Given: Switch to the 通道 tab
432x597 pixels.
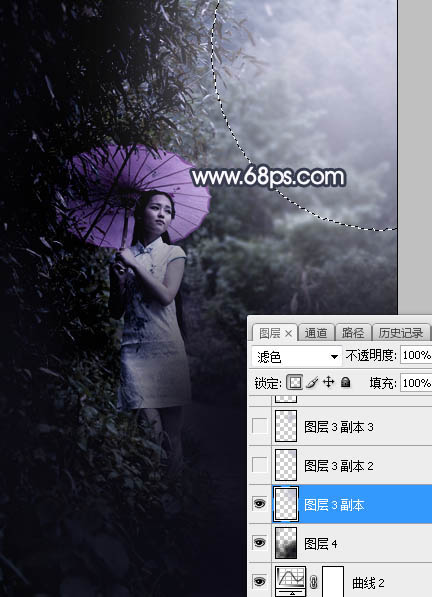Looking at the screenshot, I should pos(316,333).
